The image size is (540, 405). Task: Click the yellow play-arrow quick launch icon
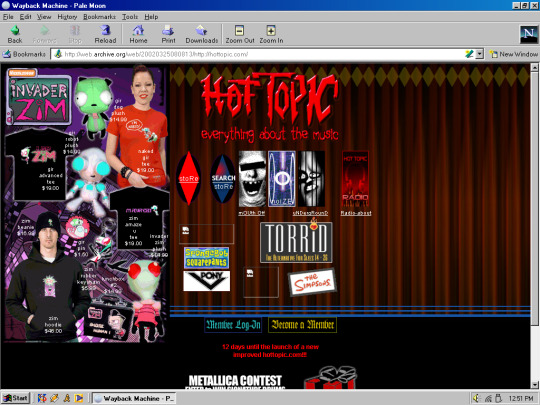(x=79, y=398)
